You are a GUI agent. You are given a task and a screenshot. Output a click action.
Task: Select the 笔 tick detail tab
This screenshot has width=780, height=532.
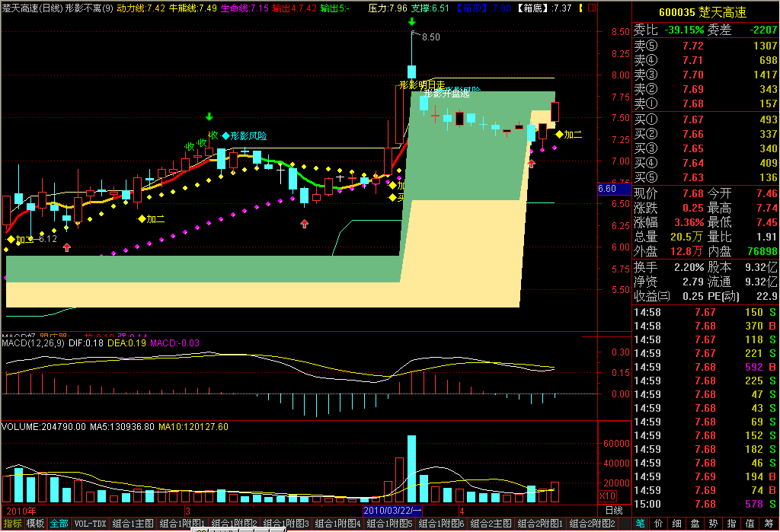641,524
